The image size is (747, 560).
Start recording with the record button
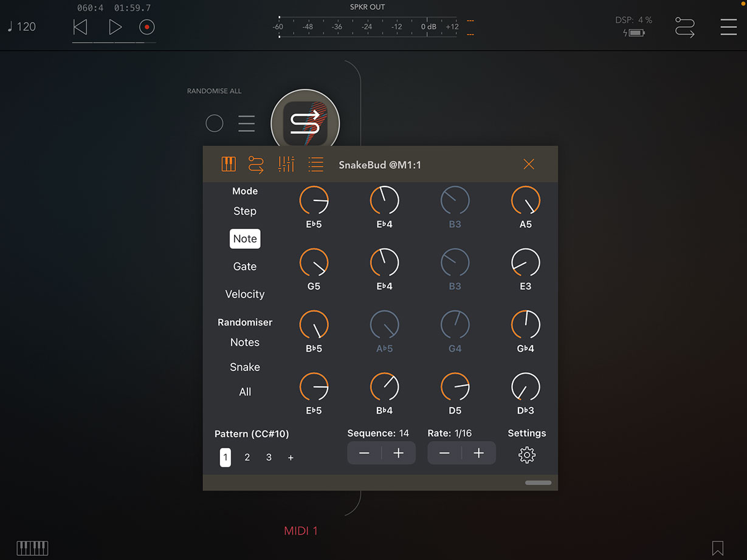coord(147,27)
